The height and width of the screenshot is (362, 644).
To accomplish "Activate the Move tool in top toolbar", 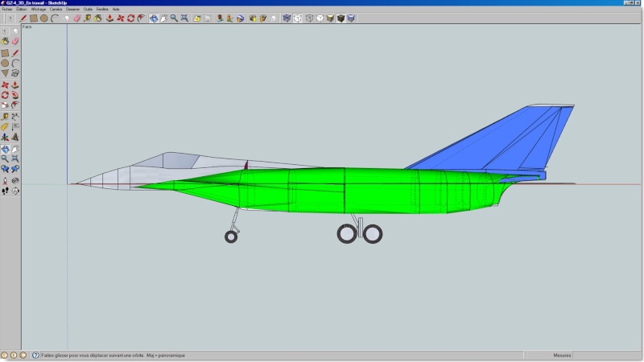I will click(120, 18).
